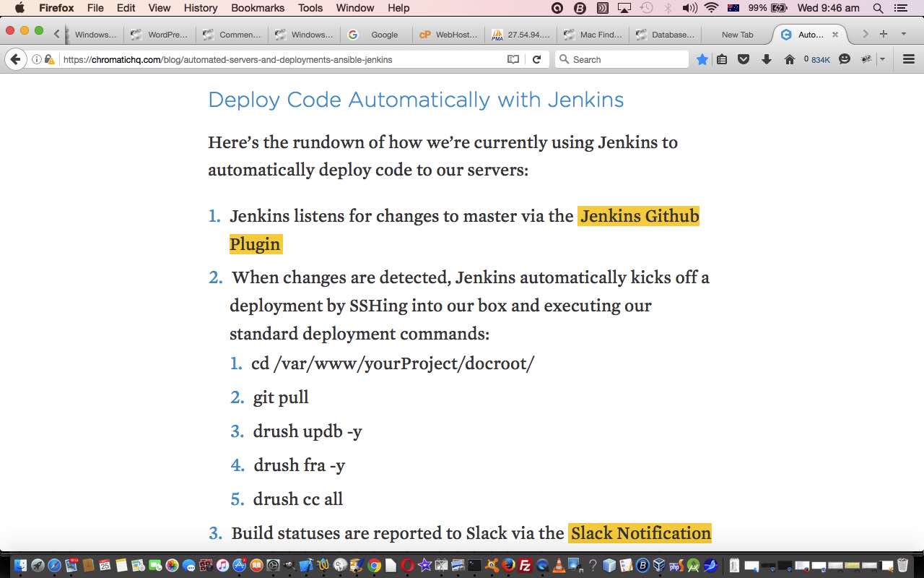Switch to the Google tab
This screenshot has height=578, width=924.
[376, 34]
